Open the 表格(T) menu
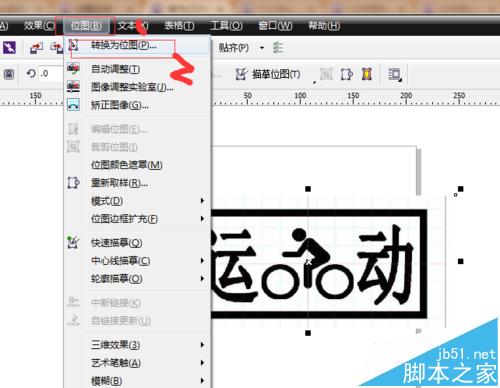 click(179, 26)
